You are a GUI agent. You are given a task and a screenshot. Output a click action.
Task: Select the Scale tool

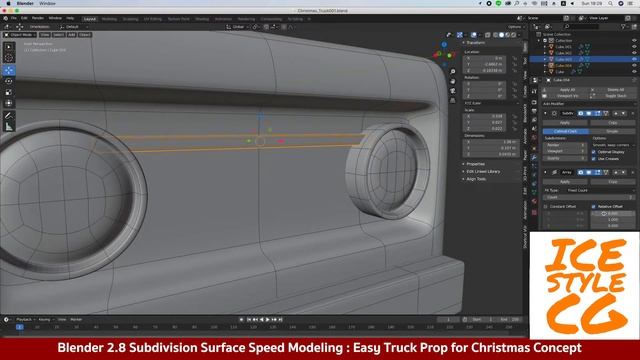point(9,92)
